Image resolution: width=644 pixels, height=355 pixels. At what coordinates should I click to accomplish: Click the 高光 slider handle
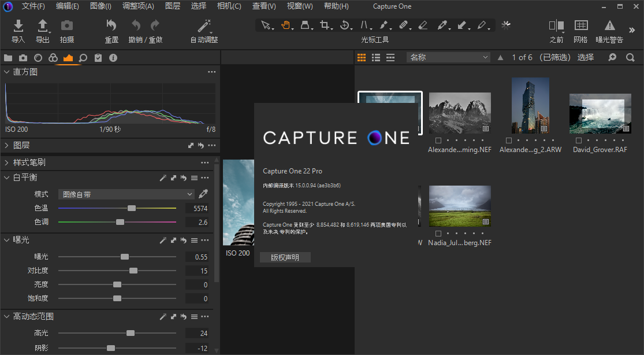[x=130, y=333]
